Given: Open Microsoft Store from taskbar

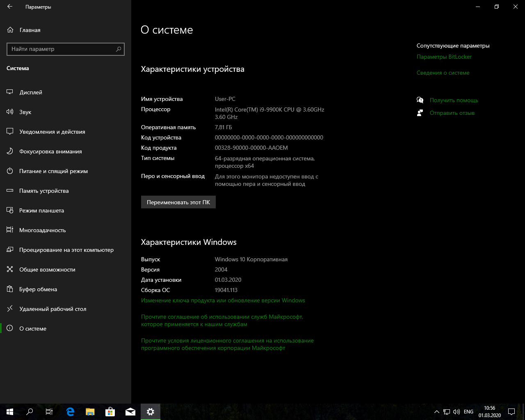Looking at the screenshot, I should [x=110, y=412].
